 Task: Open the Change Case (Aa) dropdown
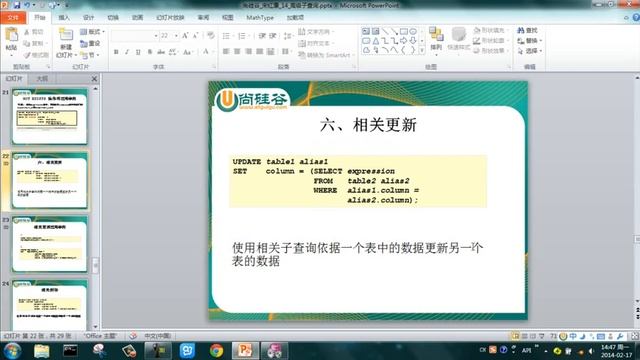tap(188, 52)
